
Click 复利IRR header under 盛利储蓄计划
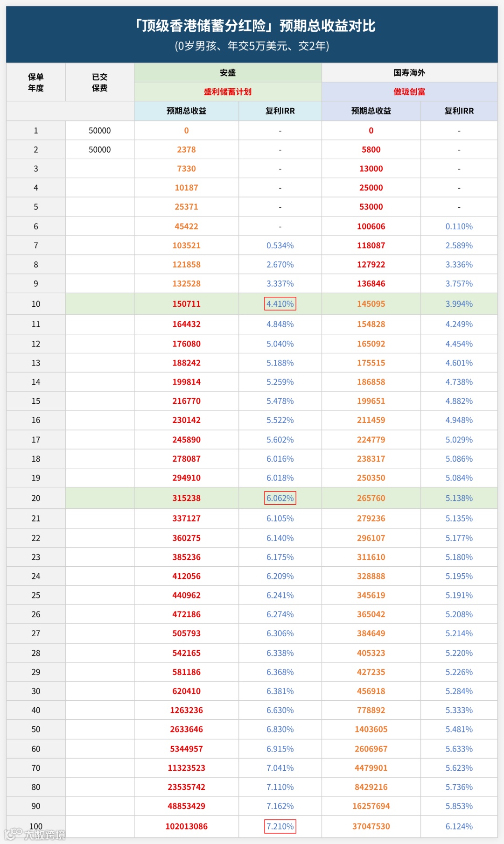[280, 111]
